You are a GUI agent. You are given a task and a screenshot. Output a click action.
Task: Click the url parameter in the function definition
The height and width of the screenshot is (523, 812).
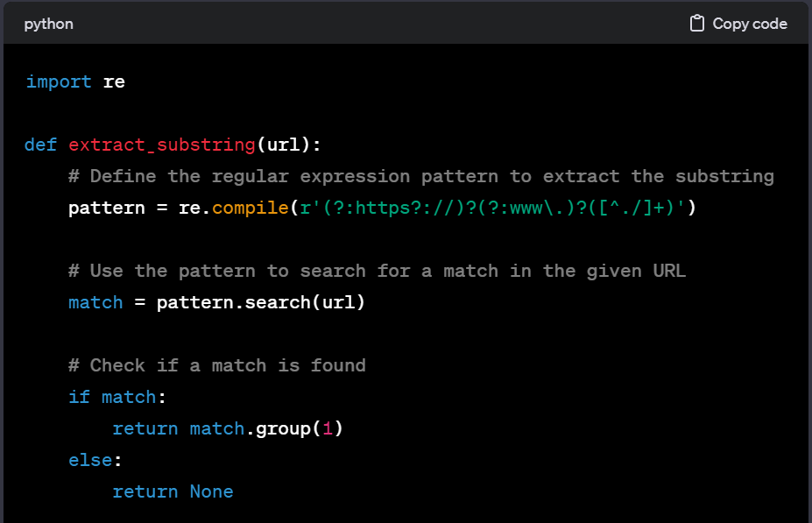click(x=285, y=145)
